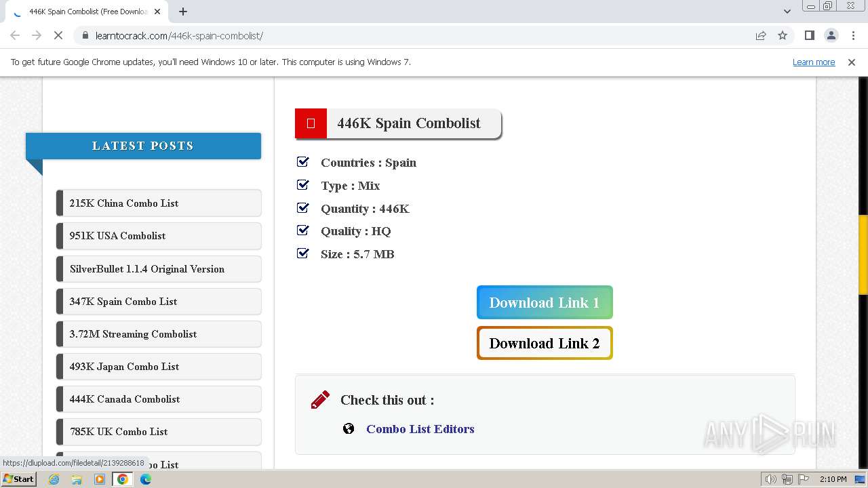The image size is (868, 488).
Task: Open 444K Canada Combolist post
Action: pyautogui.click(x=159, y=399)
